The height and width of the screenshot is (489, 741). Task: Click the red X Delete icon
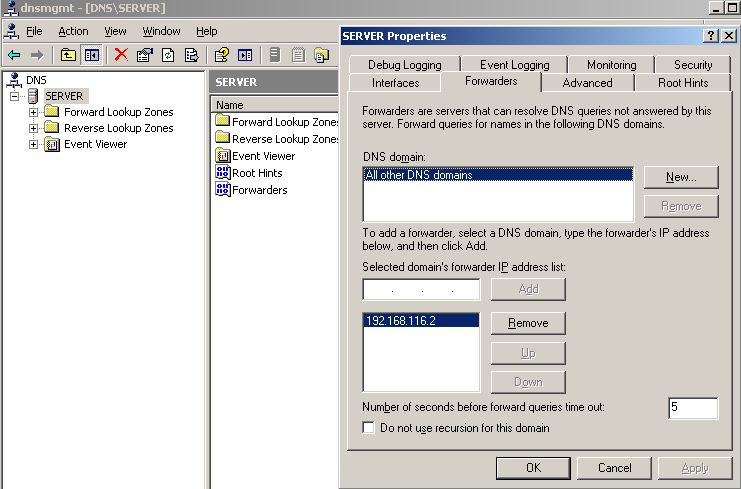121,55
